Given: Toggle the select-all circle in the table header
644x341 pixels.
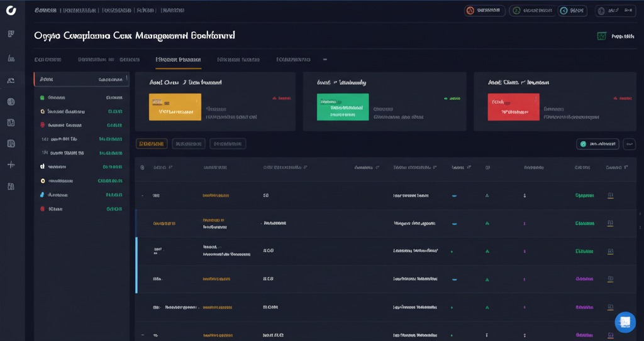Looking at the screenshot, I should click(142, 168).
